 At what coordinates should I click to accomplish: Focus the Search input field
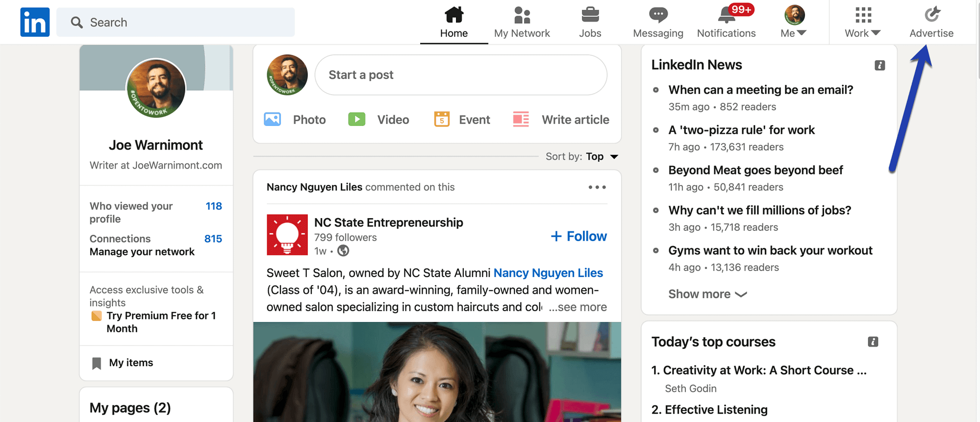pos(176,22)
